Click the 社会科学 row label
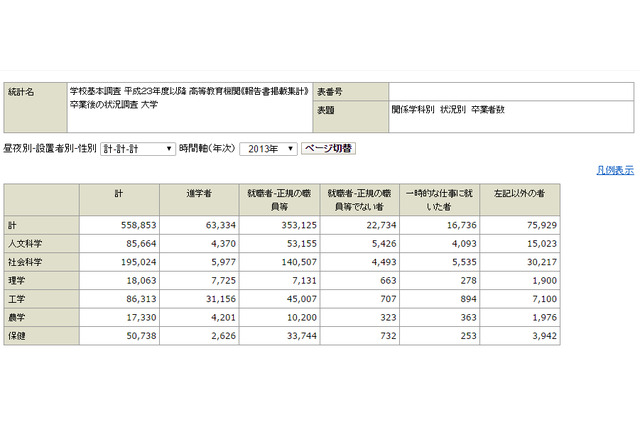Screen dimensions: 640x426 42,262
